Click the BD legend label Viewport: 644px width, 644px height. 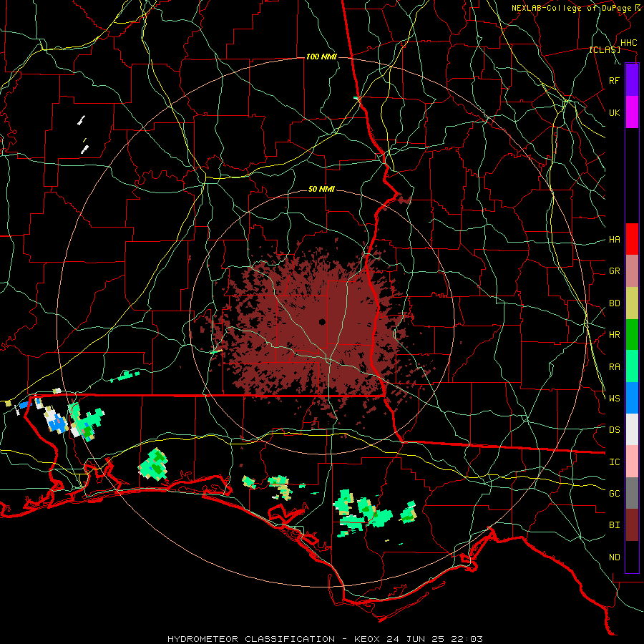point(614,303)
